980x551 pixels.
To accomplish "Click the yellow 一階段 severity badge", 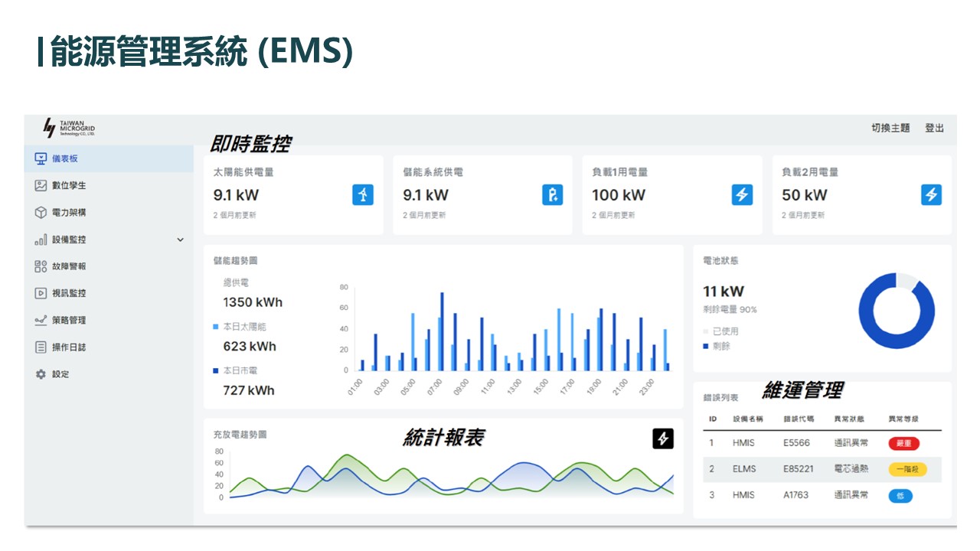I will point(907,469).
